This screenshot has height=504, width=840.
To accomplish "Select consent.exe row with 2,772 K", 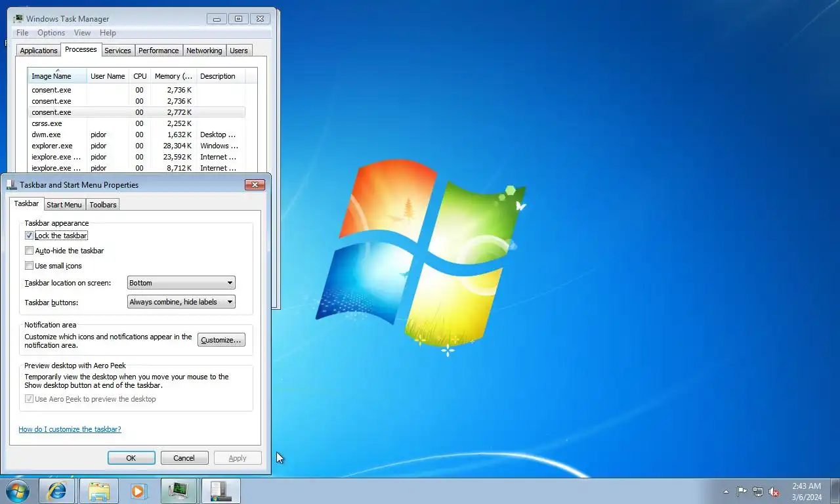I will 136,112.
